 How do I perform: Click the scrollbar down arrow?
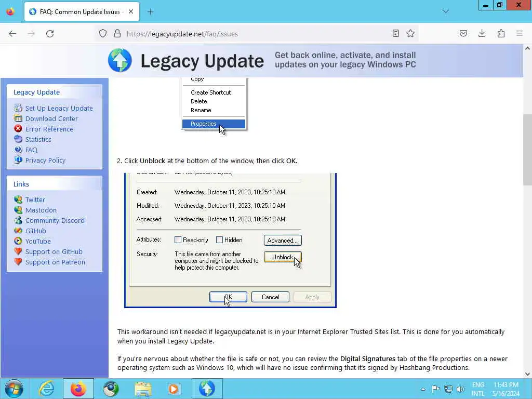coord(527,374)
